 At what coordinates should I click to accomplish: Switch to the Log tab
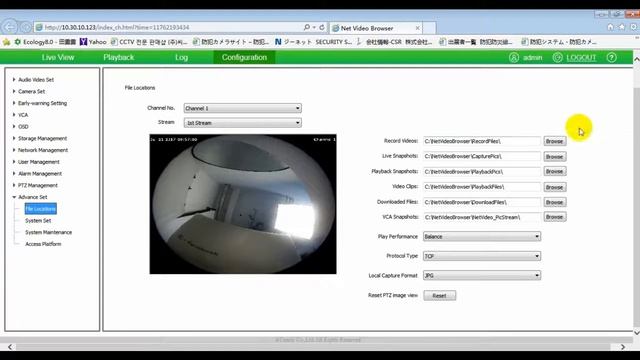tap(181, 58)
